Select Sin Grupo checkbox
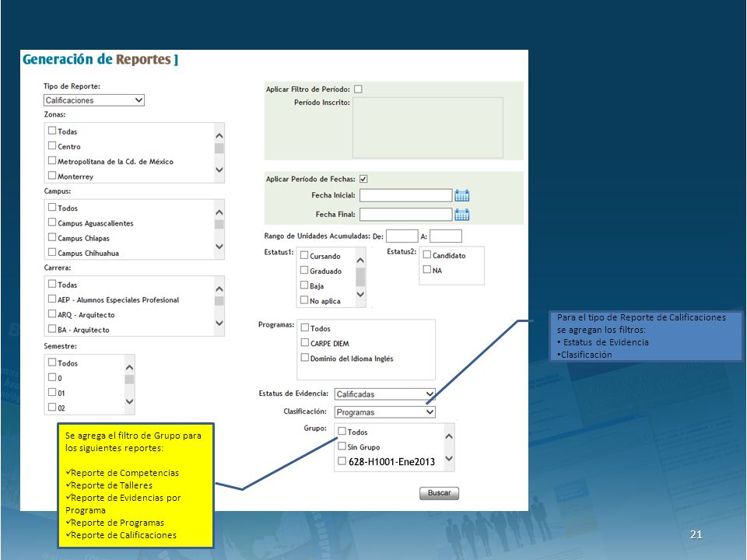747x560 pixels. (x=342, y=446)
